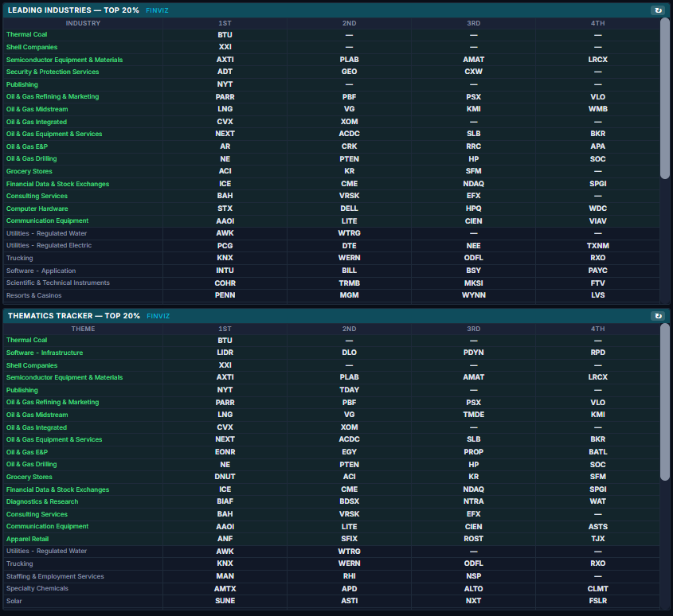Select ticker TMDE
The height and width of the screenshot is (616, 673).
click(x=473, y=415)
